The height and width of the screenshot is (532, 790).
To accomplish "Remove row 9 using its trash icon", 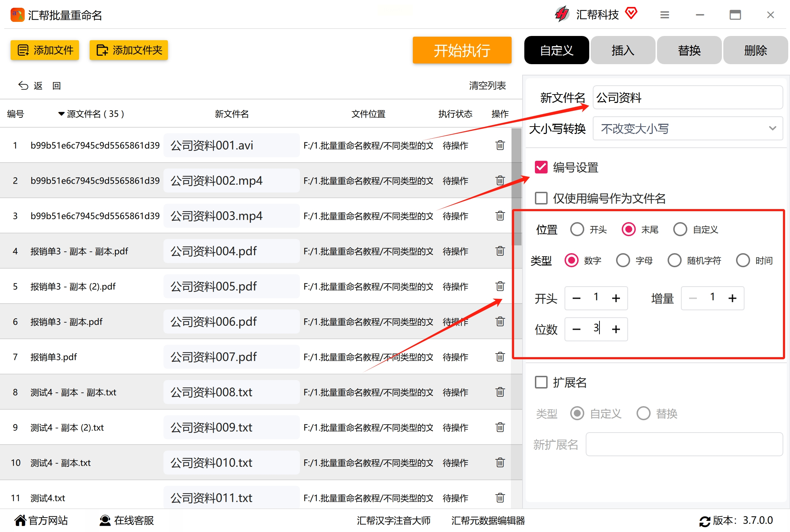I will (500, 427).
